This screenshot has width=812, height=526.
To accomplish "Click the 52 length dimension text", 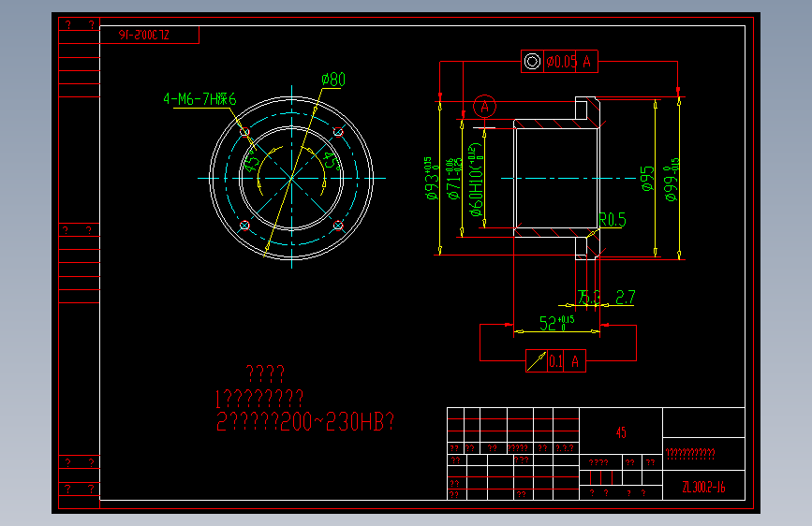I will pyautogui.click(x=556, y=323).
